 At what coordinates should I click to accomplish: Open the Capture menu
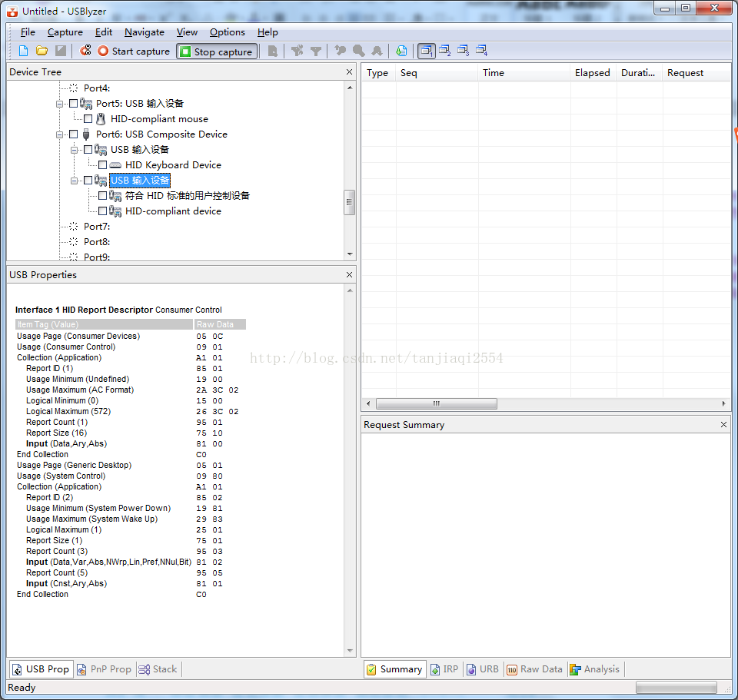(x=65, y=32)
